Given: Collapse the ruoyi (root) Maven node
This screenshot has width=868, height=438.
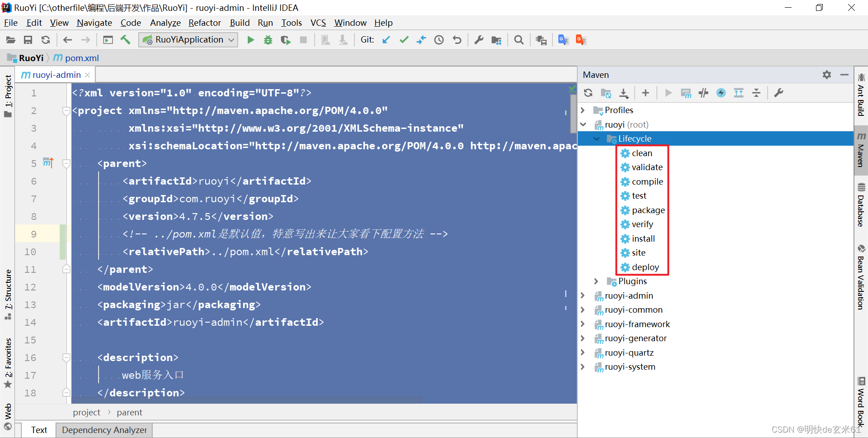Looking at the screenshot, I should pyautogui.click(x=583, y=124).
